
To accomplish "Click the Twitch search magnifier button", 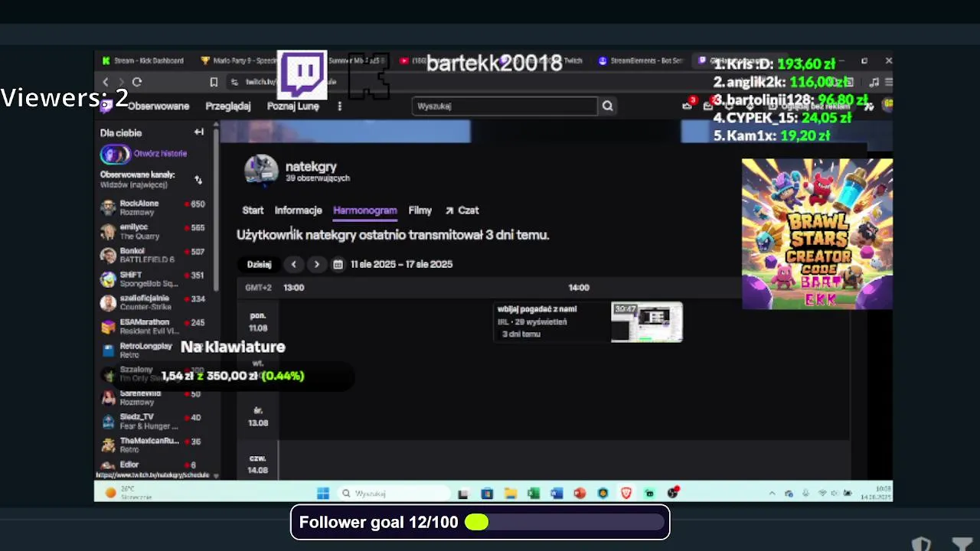I will click(607, 106).
